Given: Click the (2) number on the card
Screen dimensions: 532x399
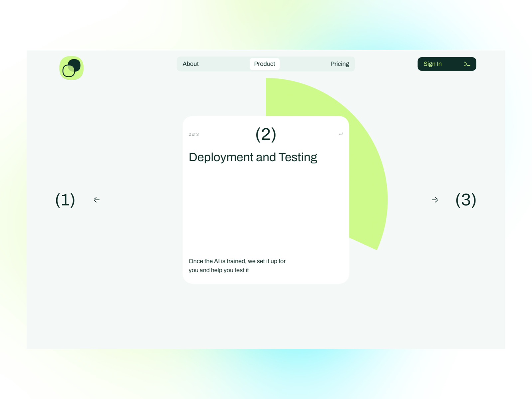Looking at the screenshot, I should 266,134.
